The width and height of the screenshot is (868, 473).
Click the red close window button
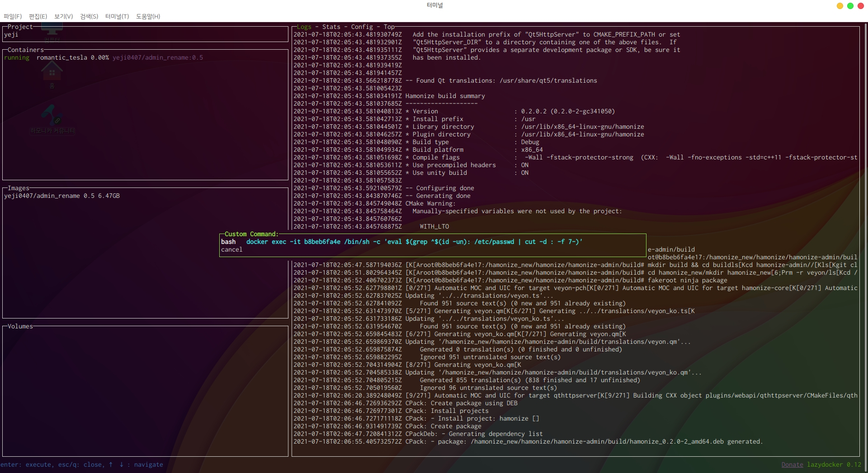[860, 6]
